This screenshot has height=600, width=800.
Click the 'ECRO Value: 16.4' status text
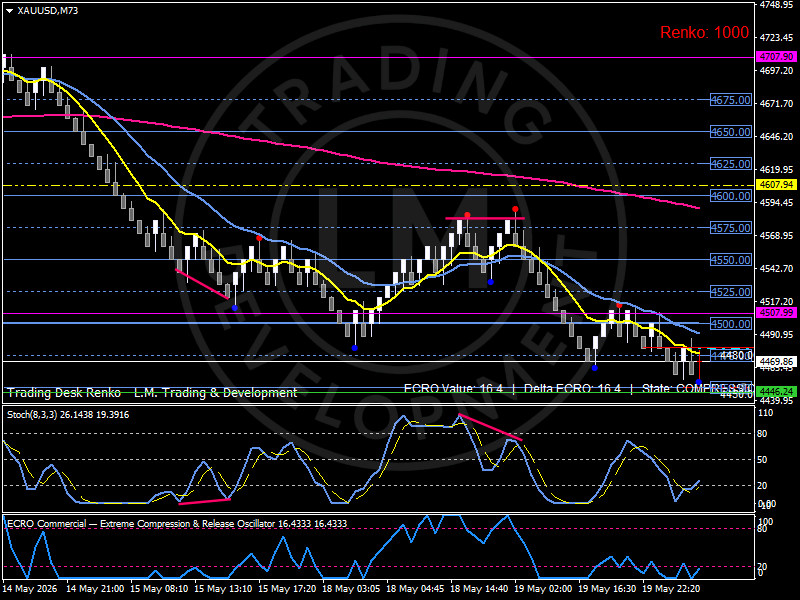453,389
